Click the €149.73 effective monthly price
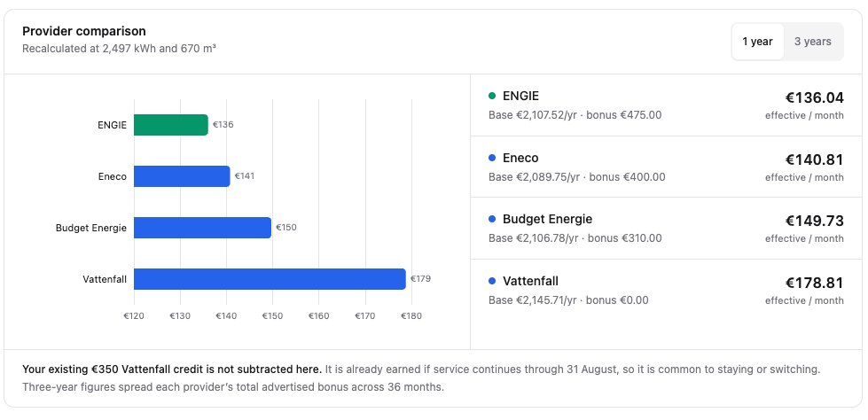The image size is (868, 420). point(814,221)
